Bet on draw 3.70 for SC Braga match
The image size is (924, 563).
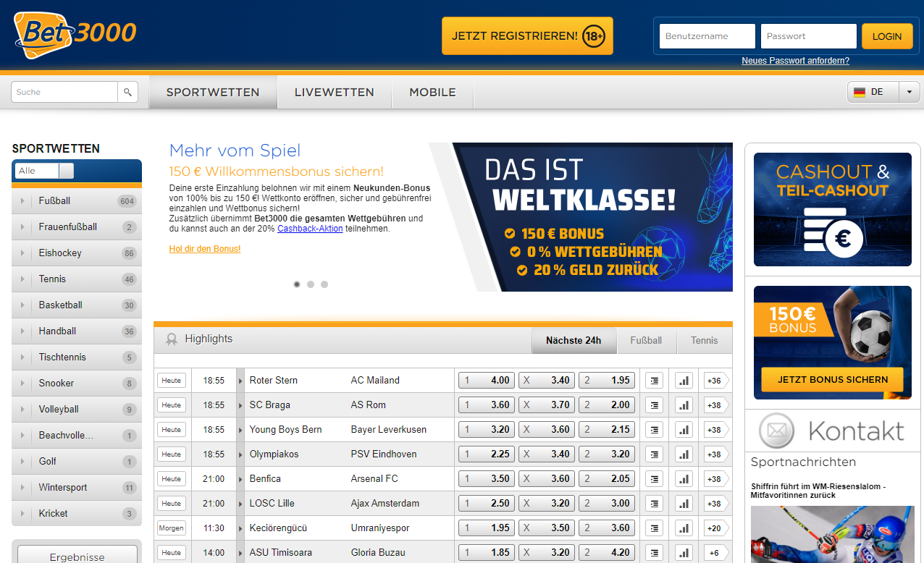(547, 405)
